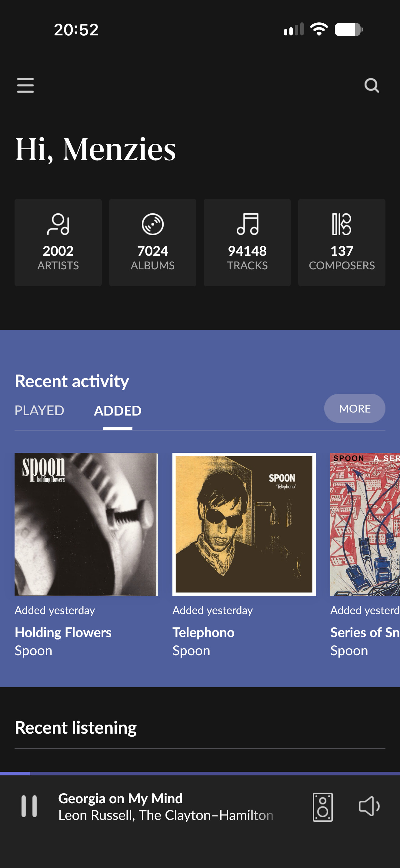Viewport: 400px width, 868px height.
Task: Open the Composers icon tile
Action: pyautogui.click(x=342, y=243)
